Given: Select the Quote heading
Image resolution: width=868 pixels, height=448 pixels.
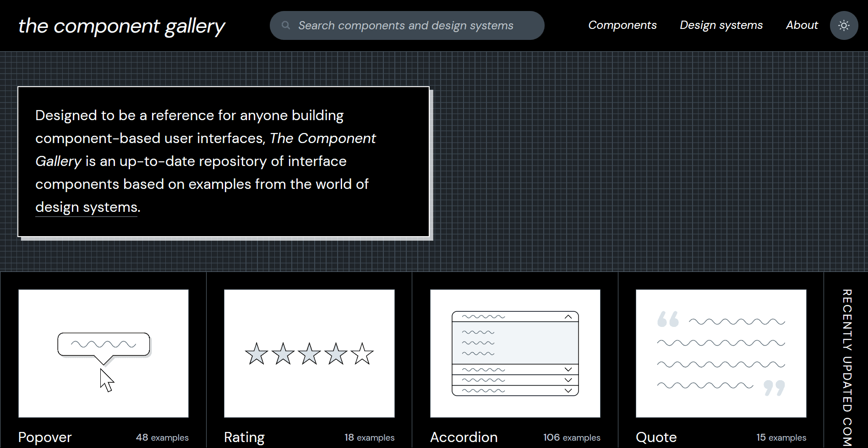Looking at the screenshot, I should tap(656, 437).
